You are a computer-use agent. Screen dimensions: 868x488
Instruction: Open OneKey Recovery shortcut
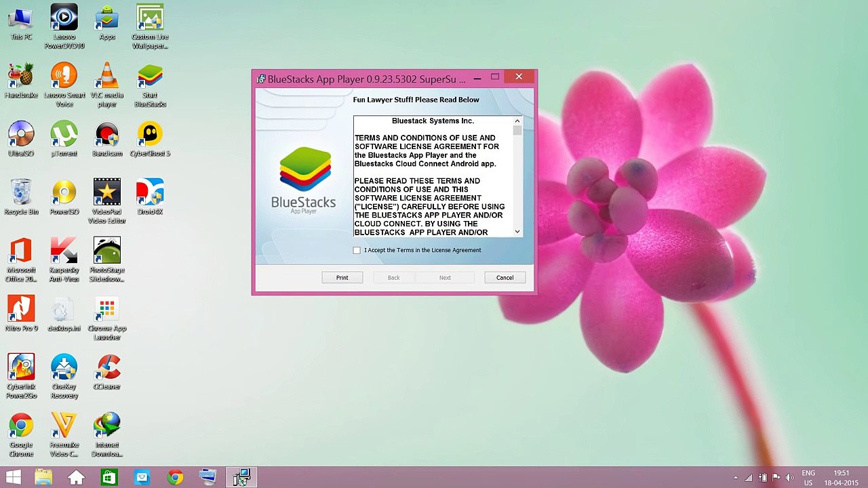[64, 377]
